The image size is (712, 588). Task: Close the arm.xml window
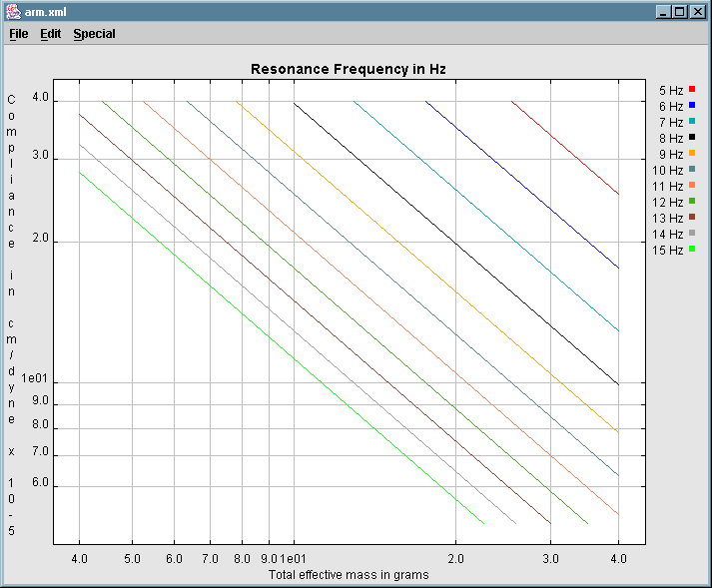click(x=697, y=12)
